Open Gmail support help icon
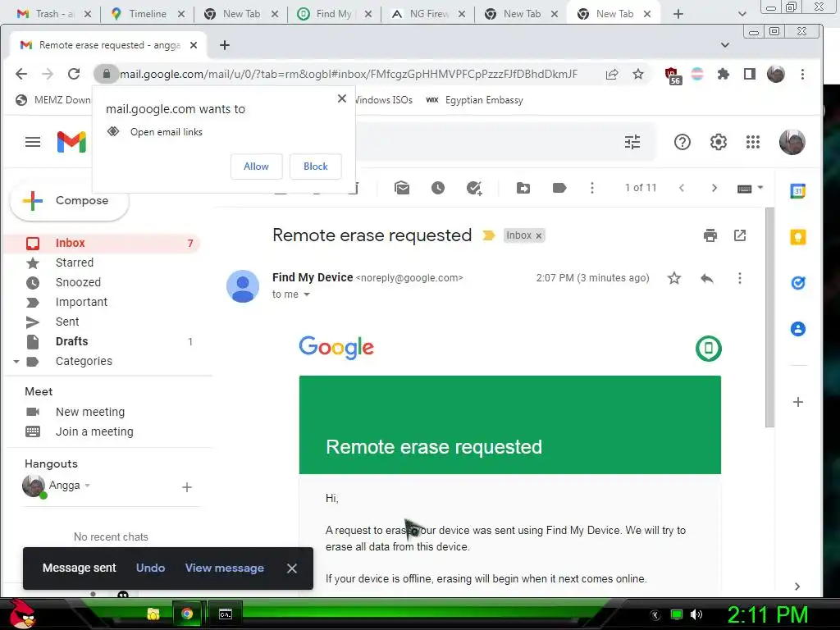Image resolution: width=840 pixels, height=630 pixels. pyautogui.click(x=682, y=142)
